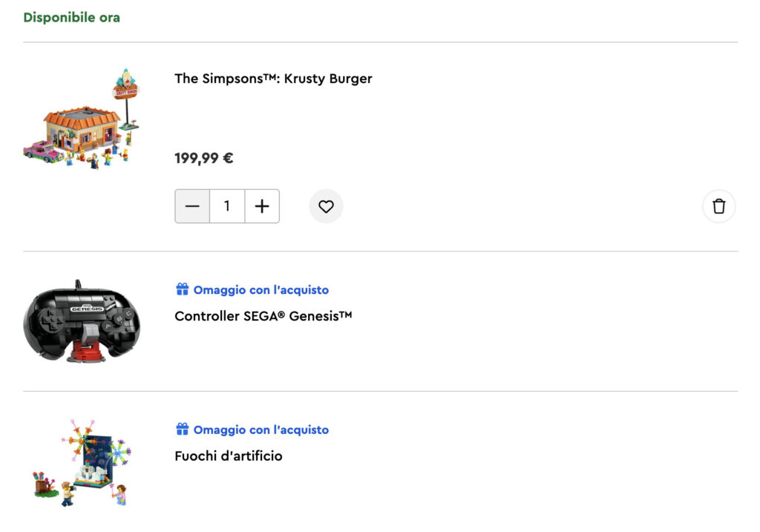Open 'Omaggio con l'acquisto' label for SEGA controller
The height and width of the screenshot is (532, 760).
261,289
